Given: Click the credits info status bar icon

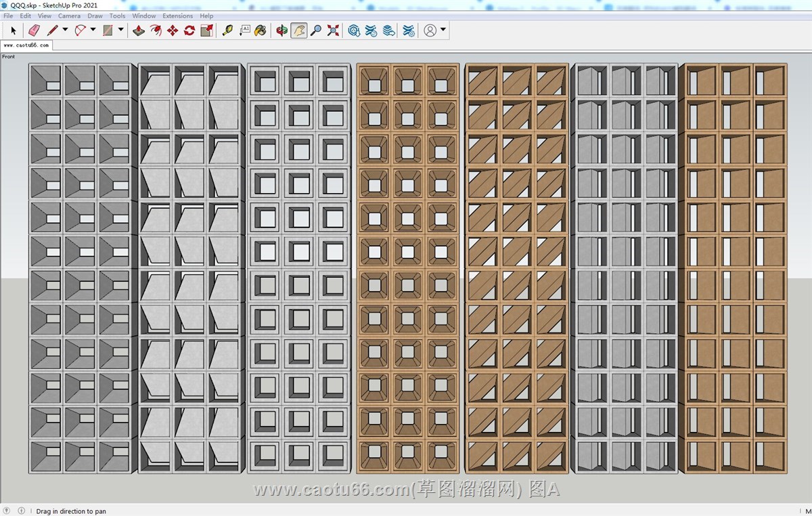Looking at the screenshot, I should pos(22,511).
